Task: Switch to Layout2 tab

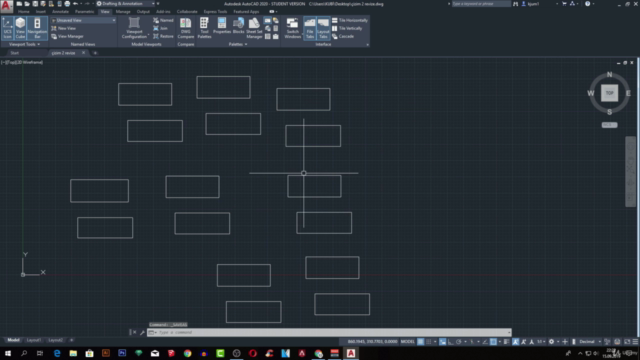Action: [56, 340]
